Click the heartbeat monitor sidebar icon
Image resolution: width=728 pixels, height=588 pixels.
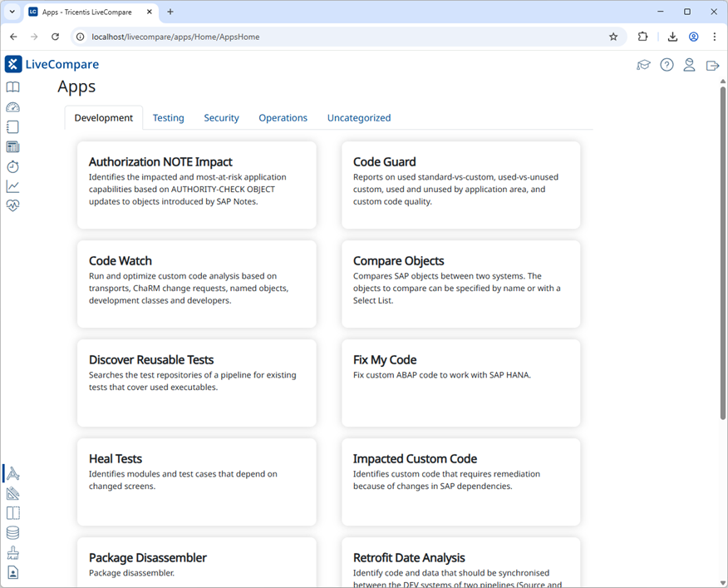(x=12, y=206)
